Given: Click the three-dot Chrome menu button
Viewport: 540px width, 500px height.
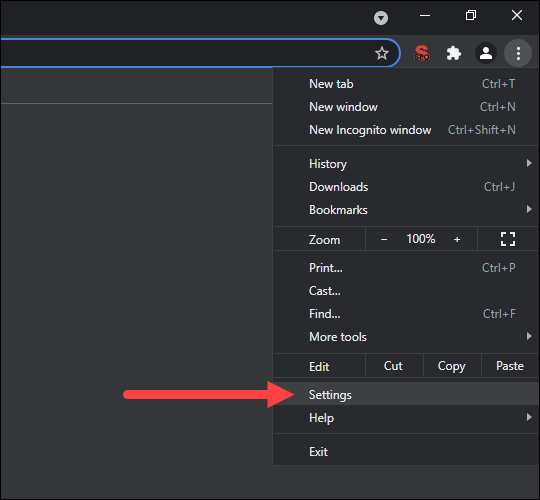Looking at the screenshot, I should (x=518, y=53).
